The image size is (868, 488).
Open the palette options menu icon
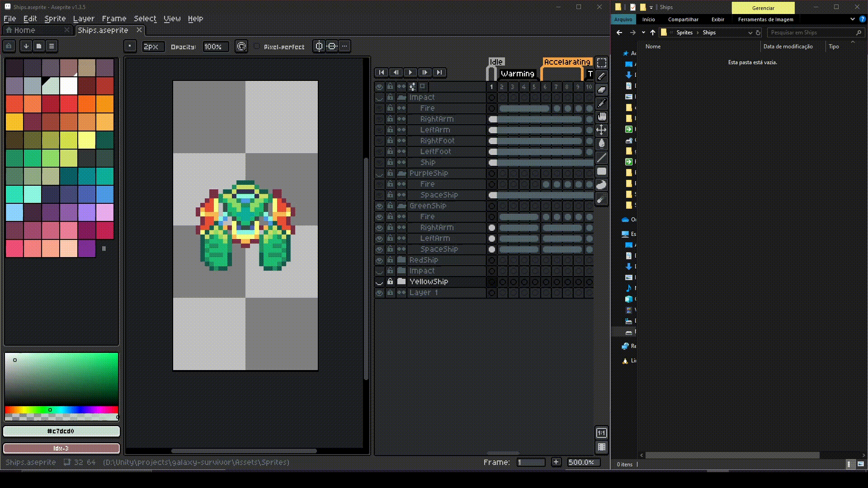tap(52, 46)
